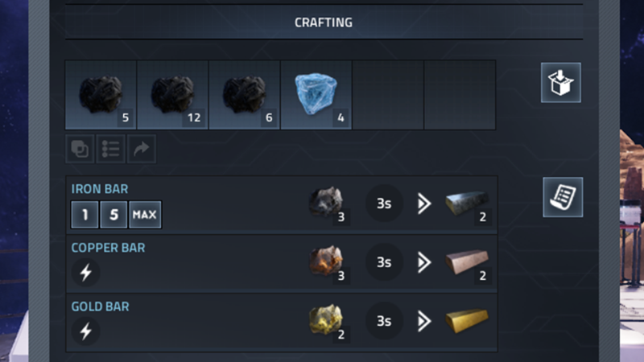Click the Gold Bar lightning bolt icon
This screenshot has height=362, width=644.
coord(85,331)
